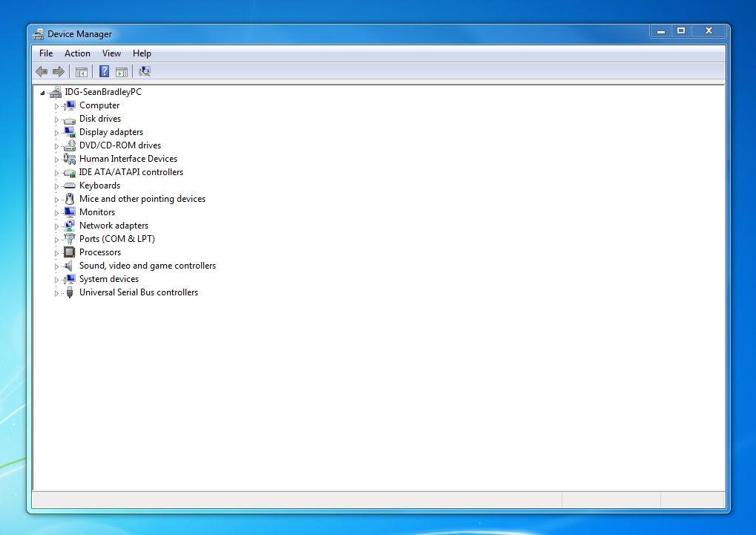This screenshot has height=535, width=756.
Task: Click the USB controllers plug icon
Action: (x=70, y=292)
